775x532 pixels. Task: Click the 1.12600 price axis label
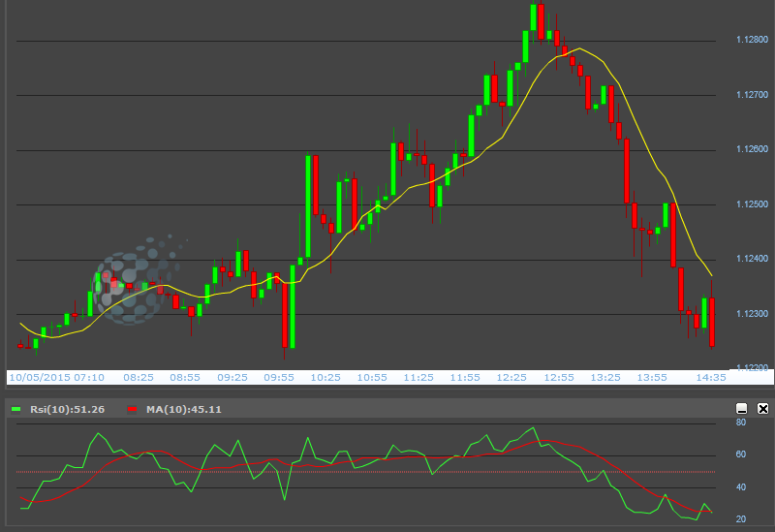coord(753,149)
